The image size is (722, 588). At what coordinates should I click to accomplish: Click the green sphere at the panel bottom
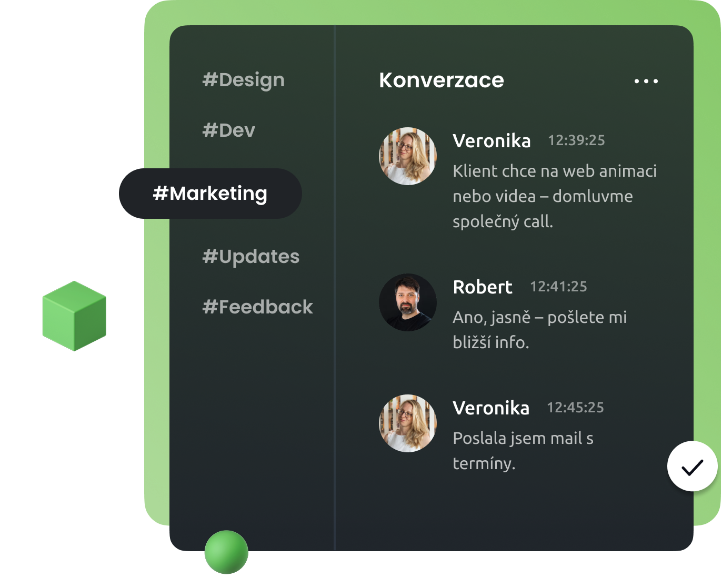(226, 552)
